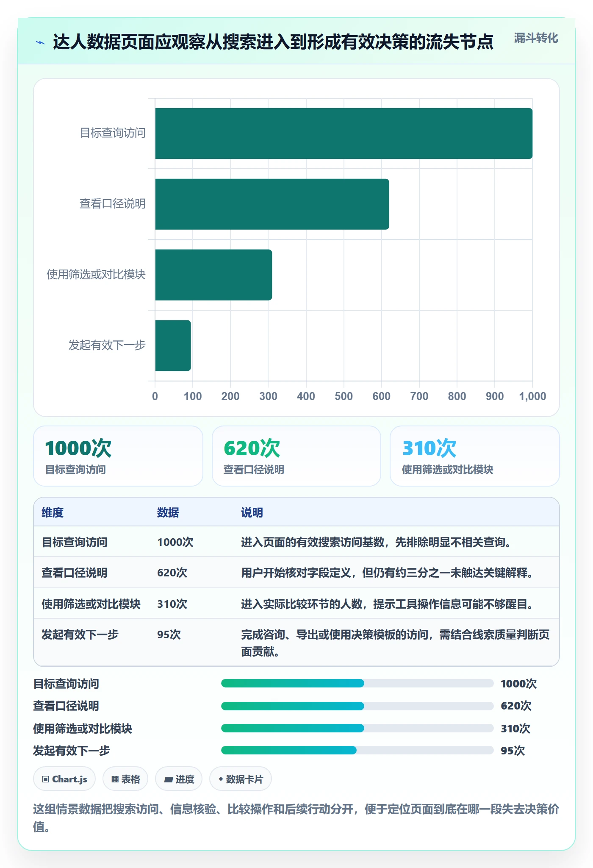The height and width of the screenshot is (868, 593).
Task: Open the 310次 使用筛选或对比模块 stat card
Action: pyautogui.click(x=475, y=456)
